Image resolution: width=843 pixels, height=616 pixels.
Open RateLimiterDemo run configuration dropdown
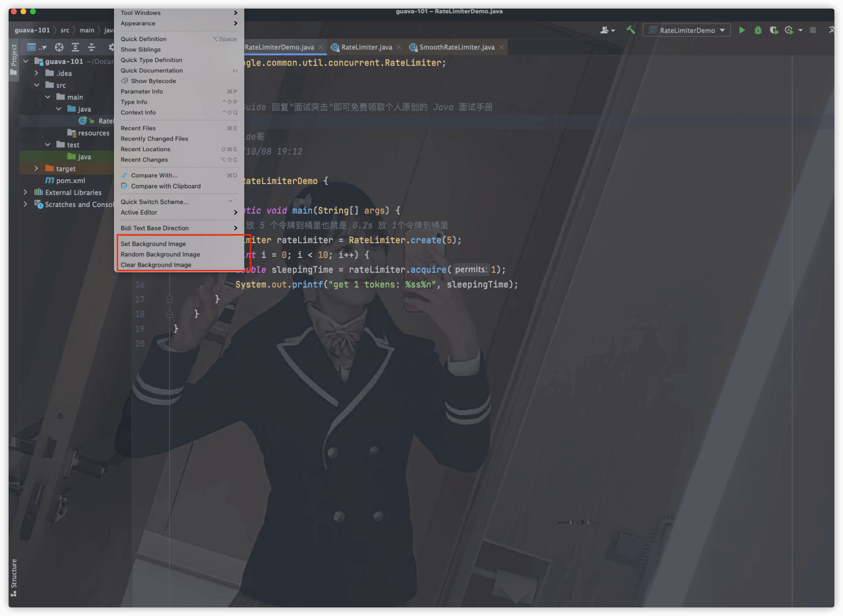[x=686, y=30]
